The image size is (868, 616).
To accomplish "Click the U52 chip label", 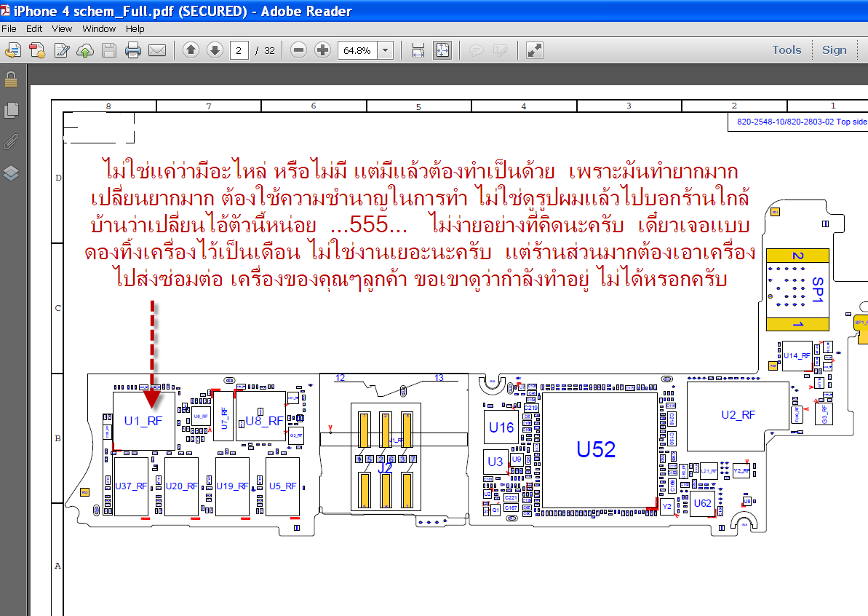I will [x=596, y=449].
